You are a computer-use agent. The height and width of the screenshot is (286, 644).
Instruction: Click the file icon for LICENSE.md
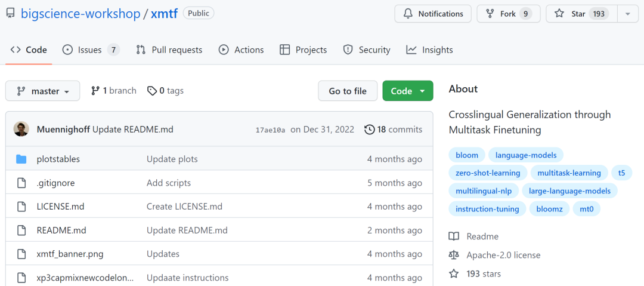pos(21,207)
